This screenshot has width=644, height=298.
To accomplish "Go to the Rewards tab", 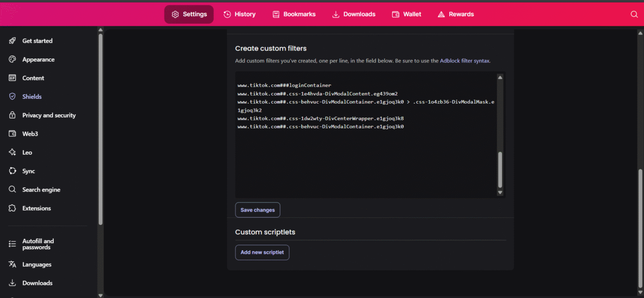I will point(455,14).
